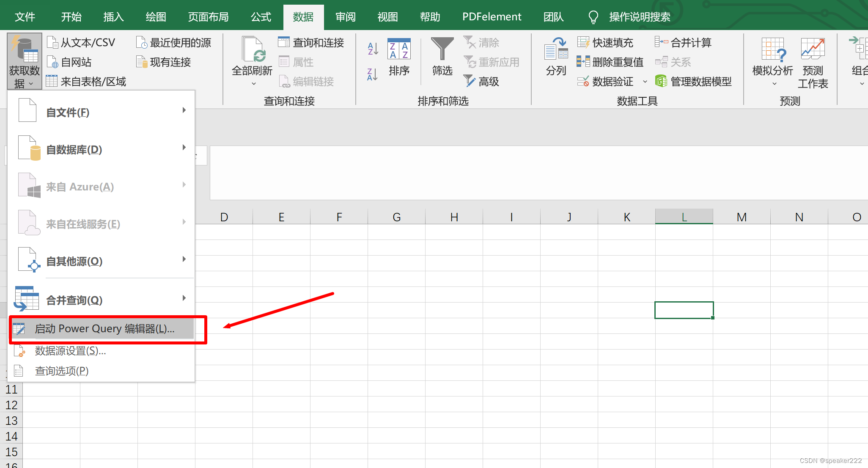
Task: Open the Sort (排序) dialog icon
Action: pos(399,50)
